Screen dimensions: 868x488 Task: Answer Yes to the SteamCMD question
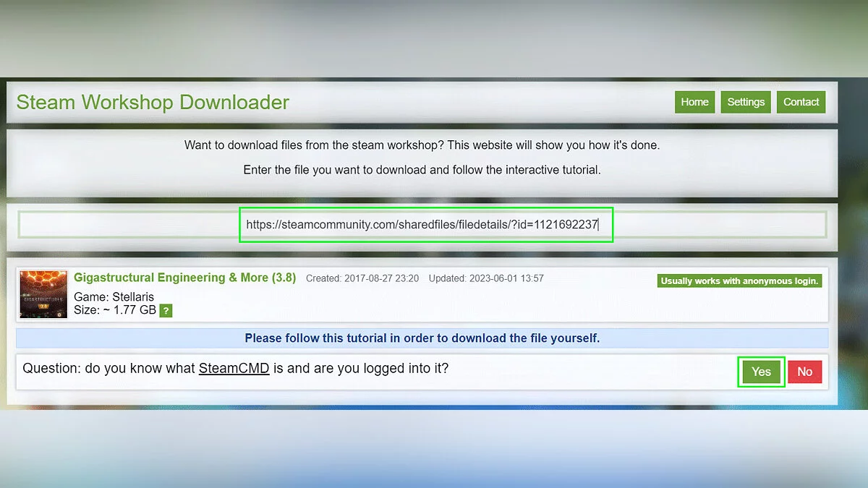coord(761,372)
